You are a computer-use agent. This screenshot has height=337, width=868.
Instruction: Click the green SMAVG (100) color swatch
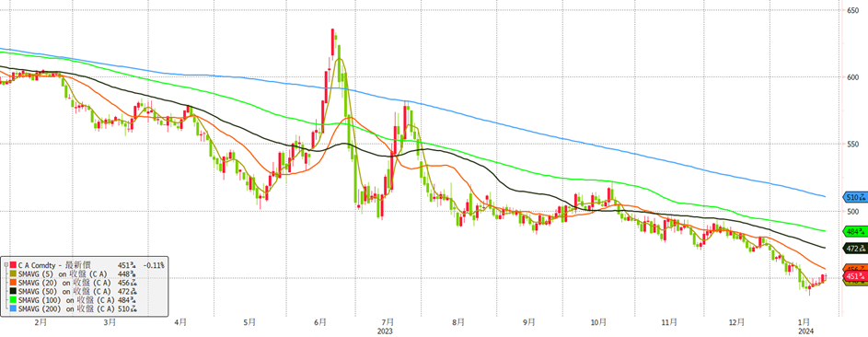click(13, 300)
